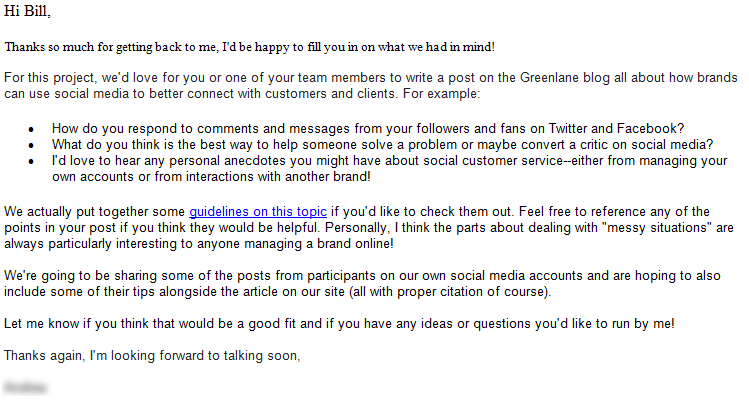The image size is (749, 403).
Task: Open the 'guidelines on this topic' link
Action: tap(258, 212)
